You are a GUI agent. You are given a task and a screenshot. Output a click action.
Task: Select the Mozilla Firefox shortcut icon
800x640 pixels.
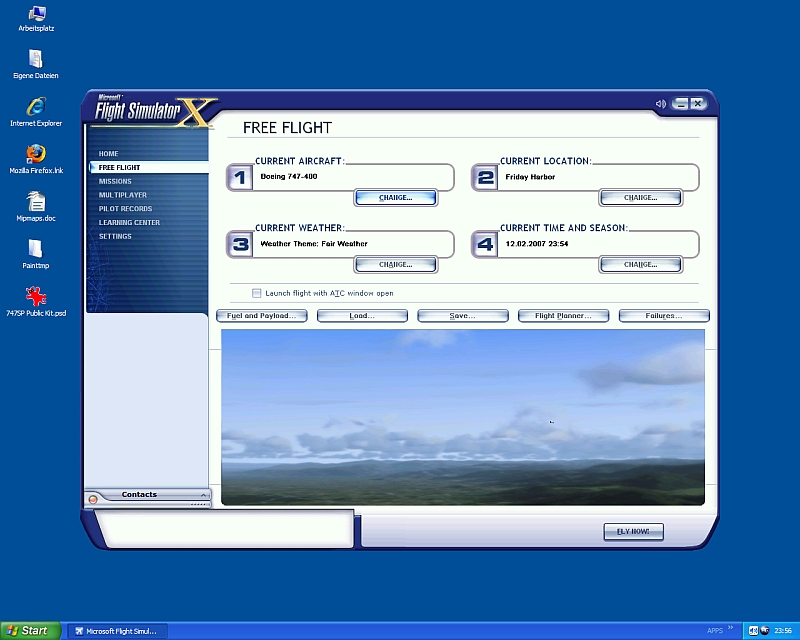tap(36, 159)
